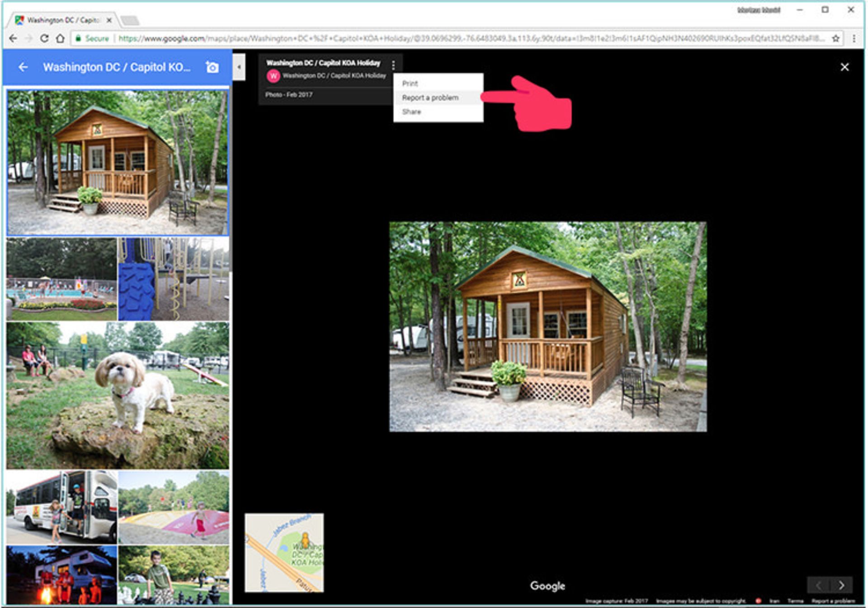Click the pink W contributor avatar

tap(273, 76)
